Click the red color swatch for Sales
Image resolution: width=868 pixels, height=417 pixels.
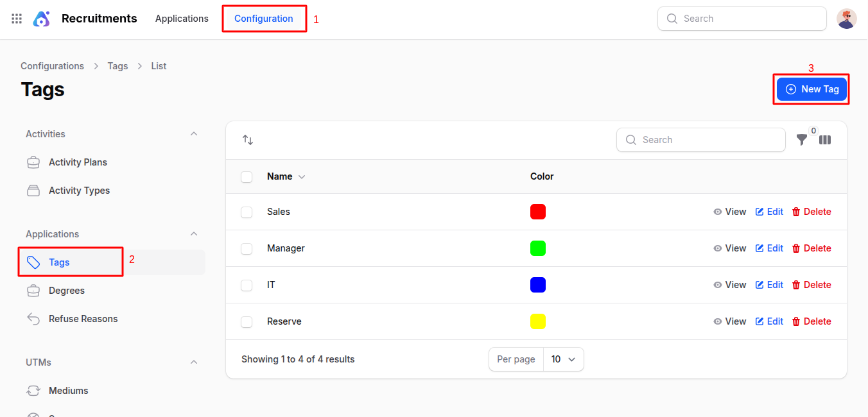coord(538,211)
